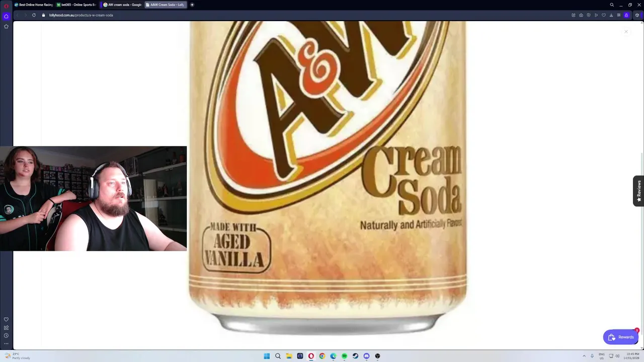Open File Explorer from taskbar
Image resolution: width=644 pixels, height=362 pixels.
point(289,356)
